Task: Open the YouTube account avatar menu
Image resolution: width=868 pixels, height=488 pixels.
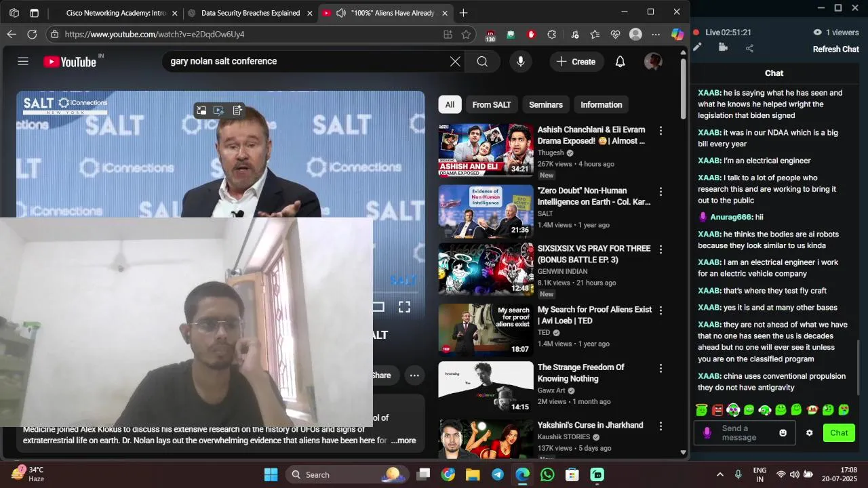Action: tap(653, 62)
